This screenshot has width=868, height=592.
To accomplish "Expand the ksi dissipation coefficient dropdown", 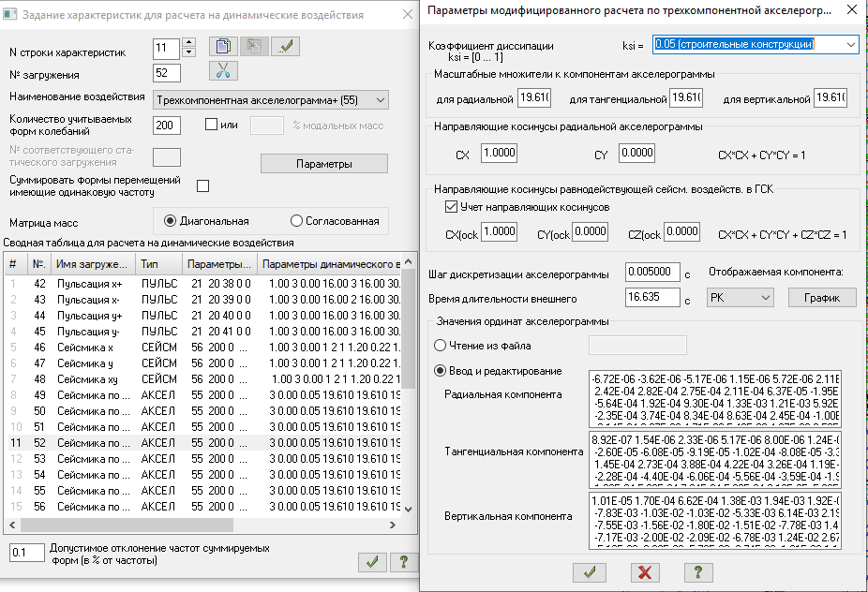I will pyautogui.click(x=849, y=44).
